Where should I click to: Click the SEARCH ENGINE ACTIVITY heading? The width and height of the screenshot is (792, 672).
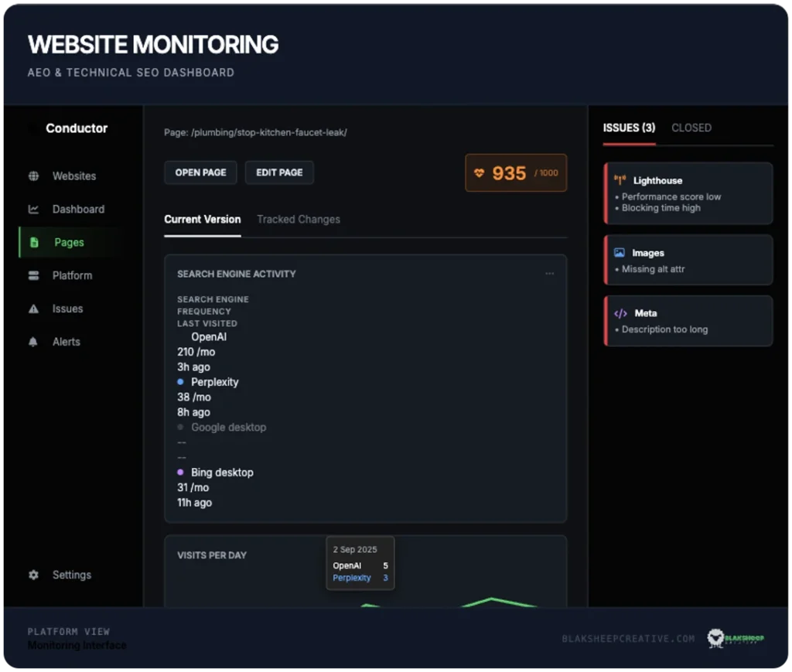pyautogui.click(x=237, y=274)
